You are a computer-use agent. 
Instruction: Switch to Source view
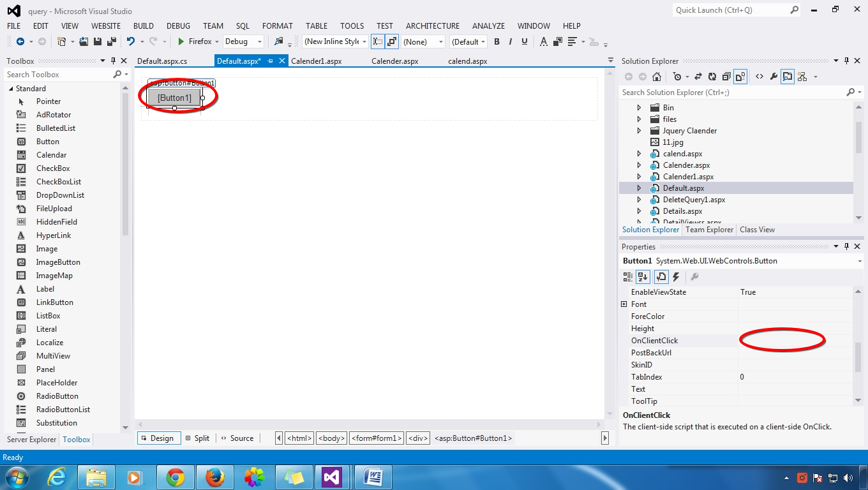[237, 438]
